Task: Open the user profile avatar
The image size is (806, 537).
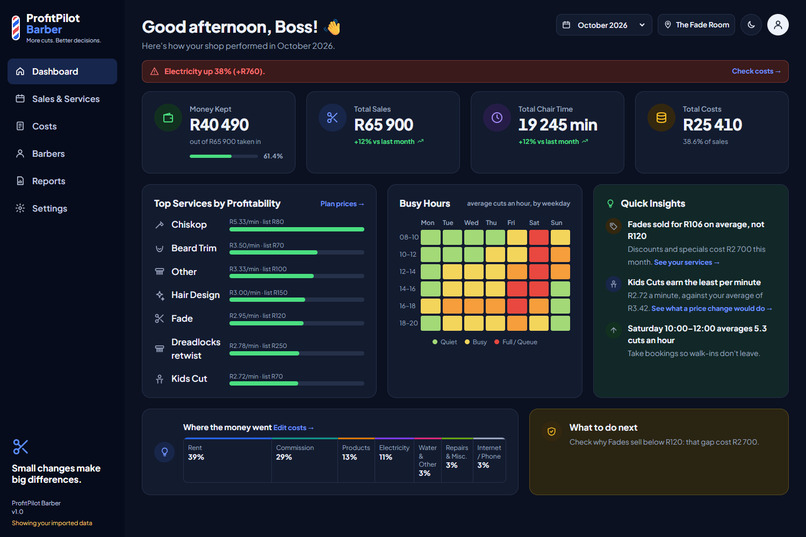Action: pyautogui.click(x=778, y=25)
